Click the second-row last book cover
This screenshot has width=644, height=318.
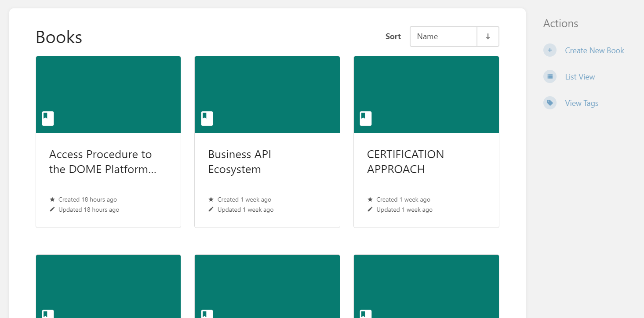426,286
